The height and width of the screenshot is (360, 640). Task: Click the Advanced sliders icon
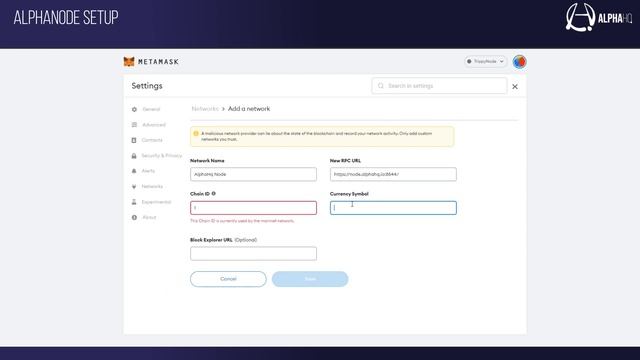tap(134, 125)
